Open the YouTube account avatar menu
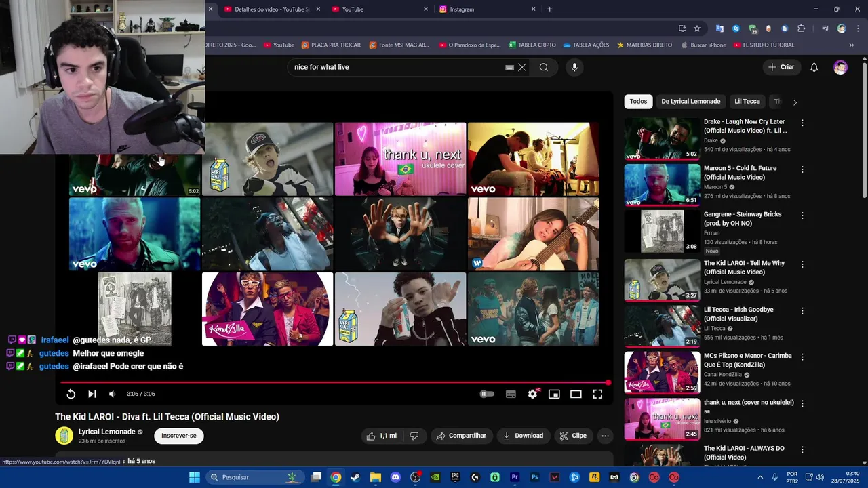Image resolution: width=868 pixels, height=488 pixels. pyautogui.click(x=840, y=67)
